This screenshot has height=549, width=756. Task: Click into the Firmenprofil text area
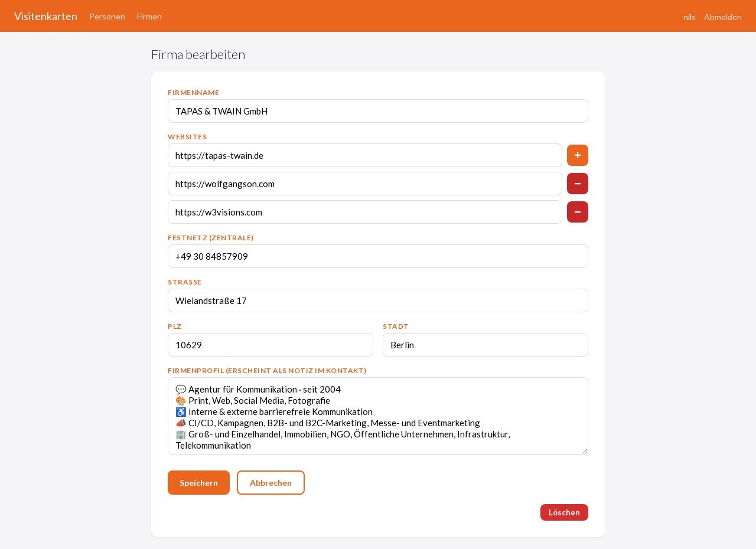378,416
